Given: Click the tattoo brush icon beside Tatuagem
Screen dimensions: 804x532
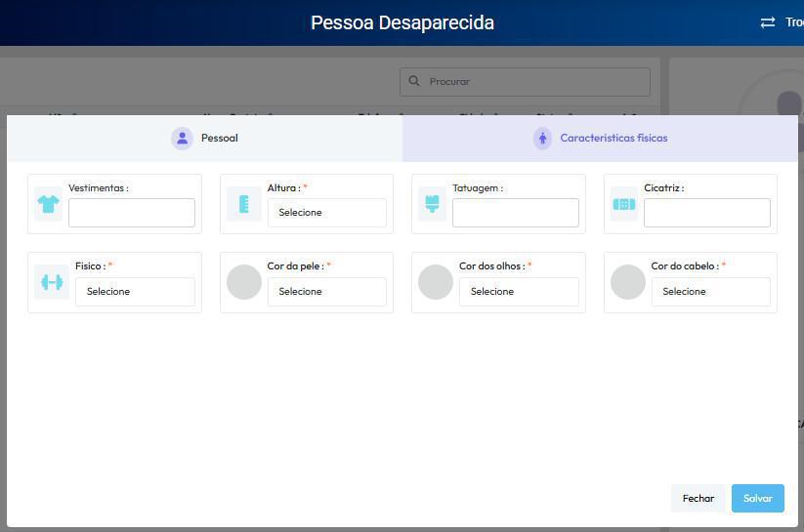Looking at the screenshot, I should (x=432, y=204).
